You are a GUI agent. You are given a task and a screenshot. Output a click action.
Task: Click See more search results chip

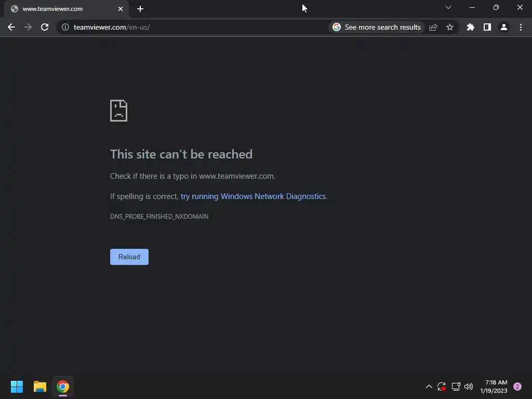pyautogui.click(x=377, y=27)
